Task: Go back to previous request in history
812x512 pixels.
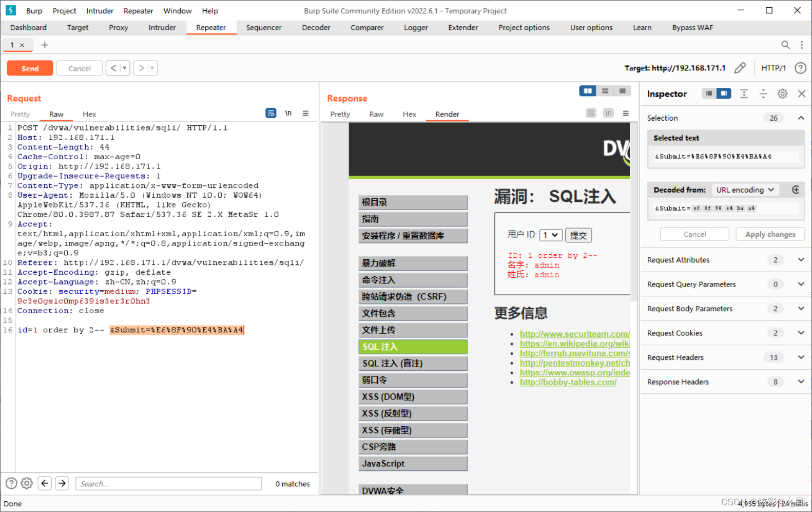Action: pos(113,68)
